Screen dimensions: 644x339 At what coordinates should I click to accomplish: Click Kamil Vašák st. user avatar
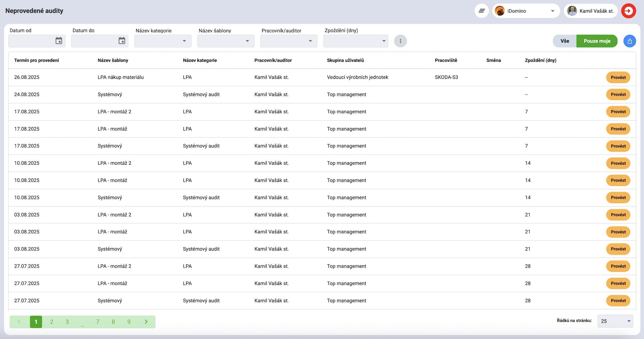[x=572, y=11]
